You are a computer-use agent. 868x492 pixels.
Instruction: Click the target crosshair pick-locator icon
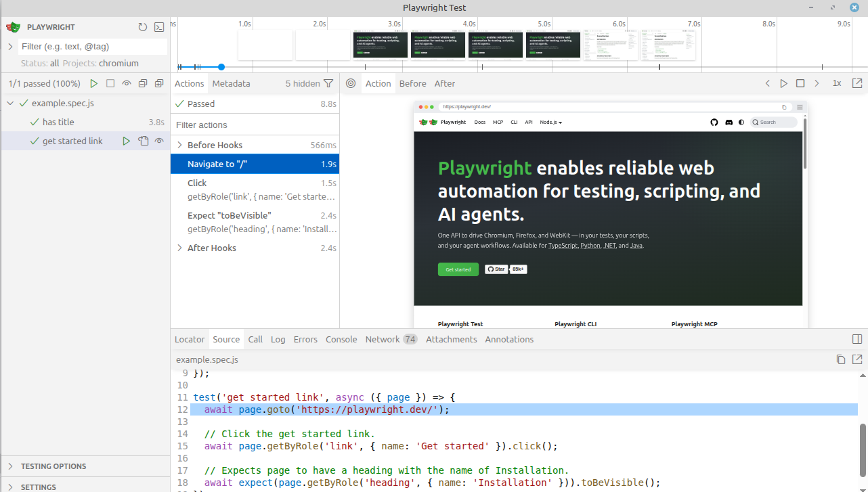351,83
